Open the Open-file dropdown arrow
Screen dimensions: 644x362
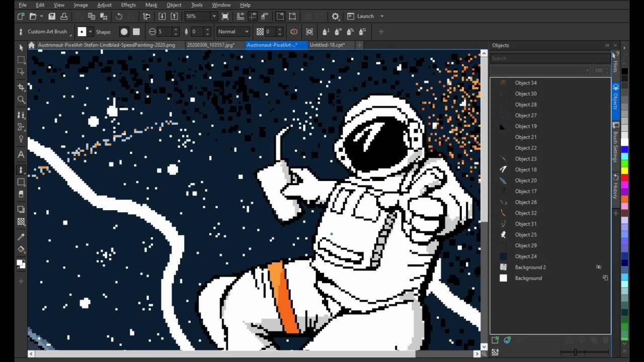tap(41, 16)
